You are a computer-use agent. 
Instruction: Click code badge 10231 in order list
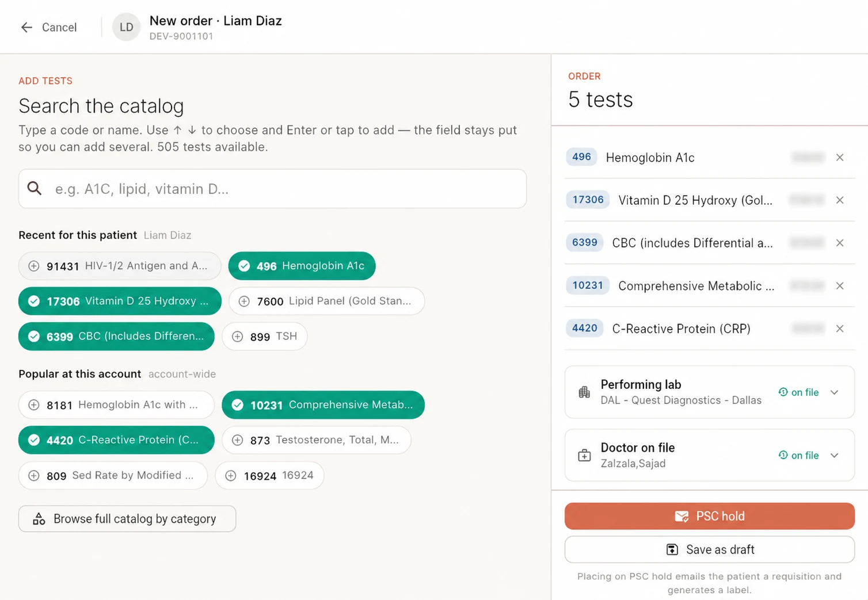click(x=588, y=285)
